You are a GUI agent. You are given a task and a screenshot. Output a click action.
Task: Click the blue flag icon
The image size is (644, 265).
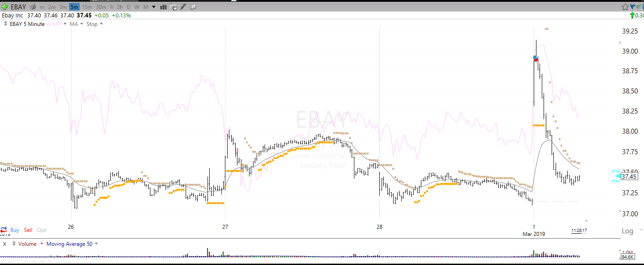click(632, 7)
